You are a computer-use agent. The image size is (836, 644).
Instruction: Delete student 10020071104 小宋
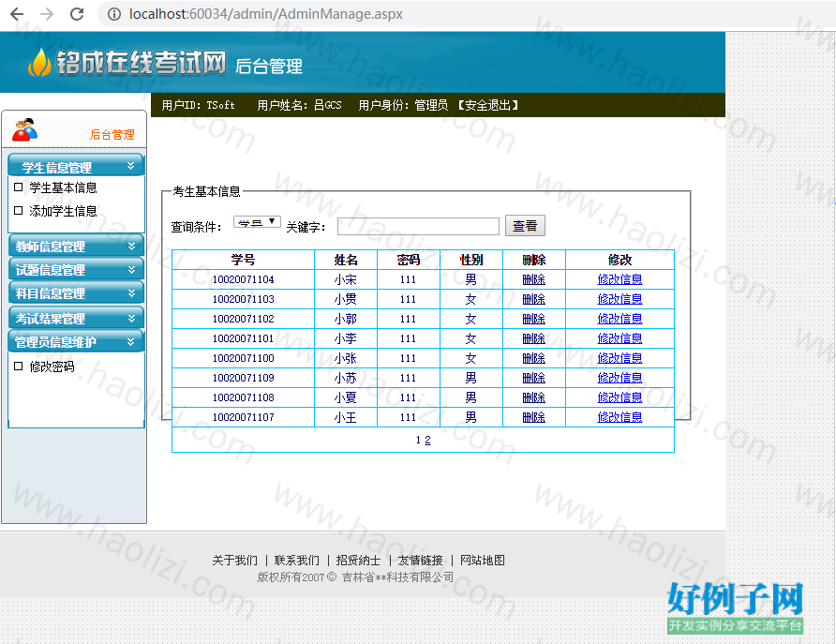coord(533,279)
